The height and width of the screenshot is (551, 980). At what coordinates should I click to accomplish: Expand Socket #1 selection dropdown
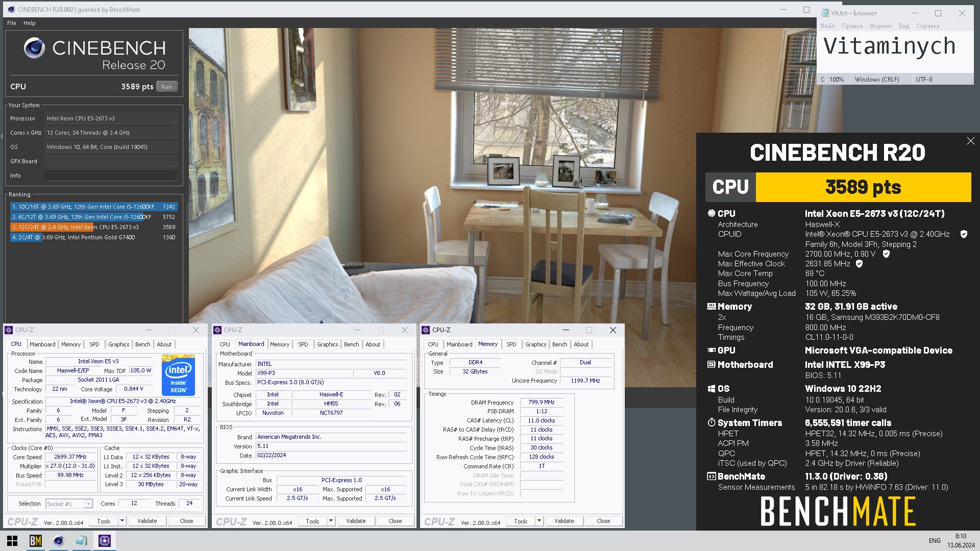pos(88,504)
